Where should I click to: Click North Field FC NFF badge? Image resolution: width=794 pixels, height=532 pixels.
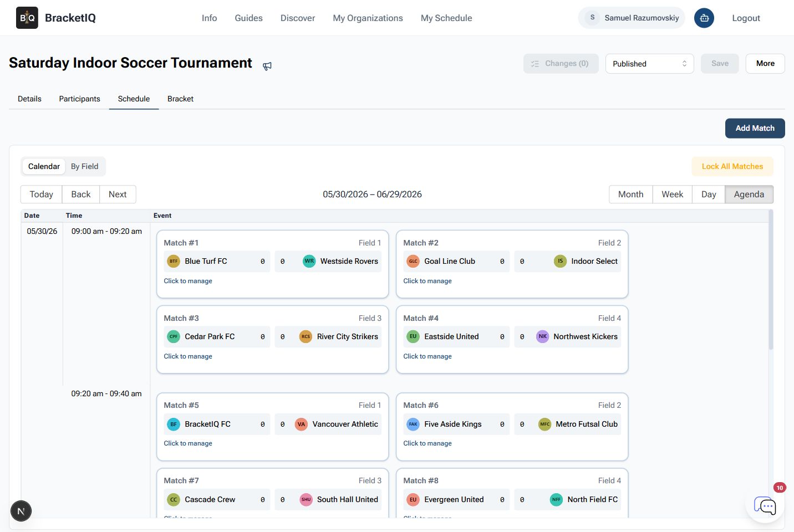556,499
